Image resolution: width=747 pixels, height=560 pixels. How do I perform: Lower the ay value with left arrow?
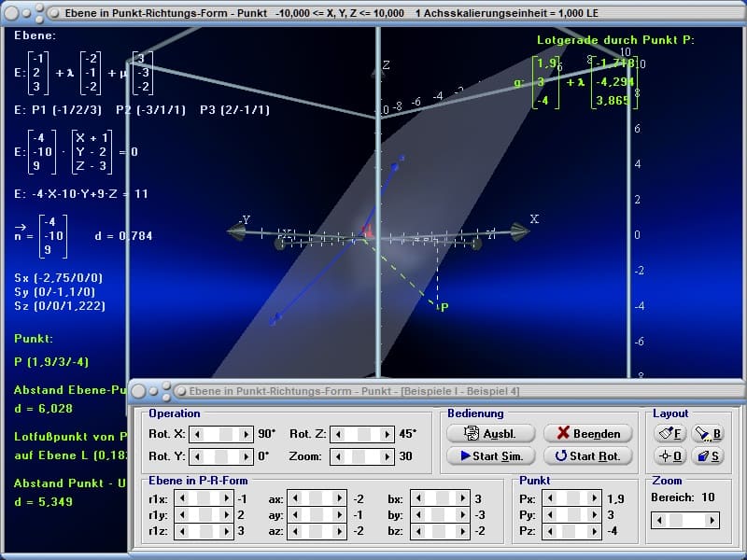click(x=295, y=515)
